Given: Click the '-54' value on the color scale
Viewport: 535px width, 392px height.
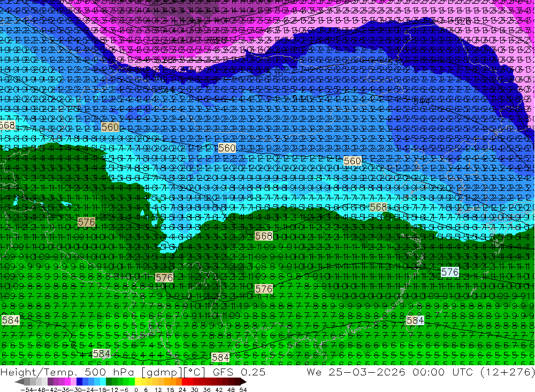Looking at the screenshot, I should click(x=27, y=390).
